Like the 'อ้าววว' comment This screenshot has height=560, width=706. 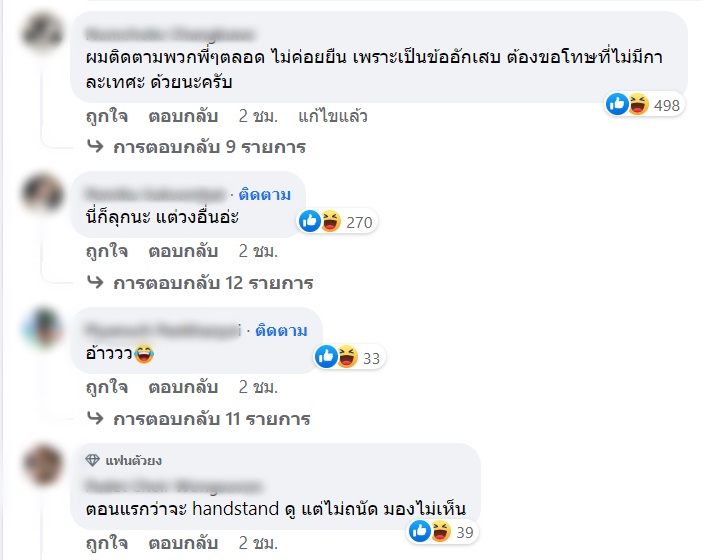106,387
